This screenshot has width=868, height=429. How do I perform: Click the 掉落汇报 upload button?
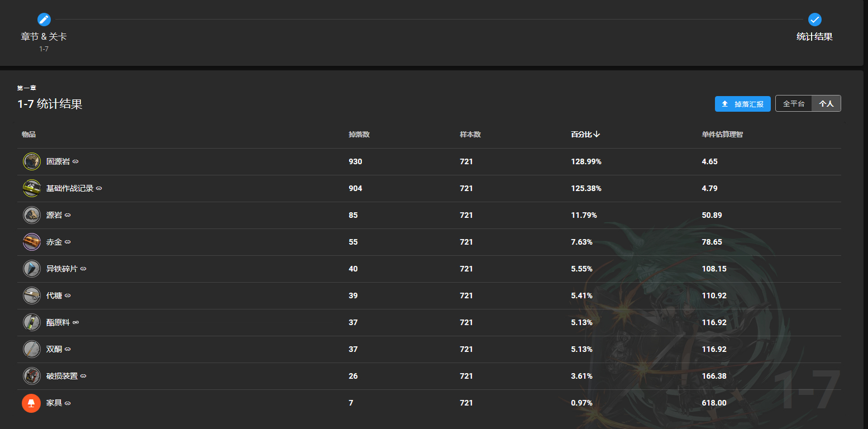(x=743, y=104)
